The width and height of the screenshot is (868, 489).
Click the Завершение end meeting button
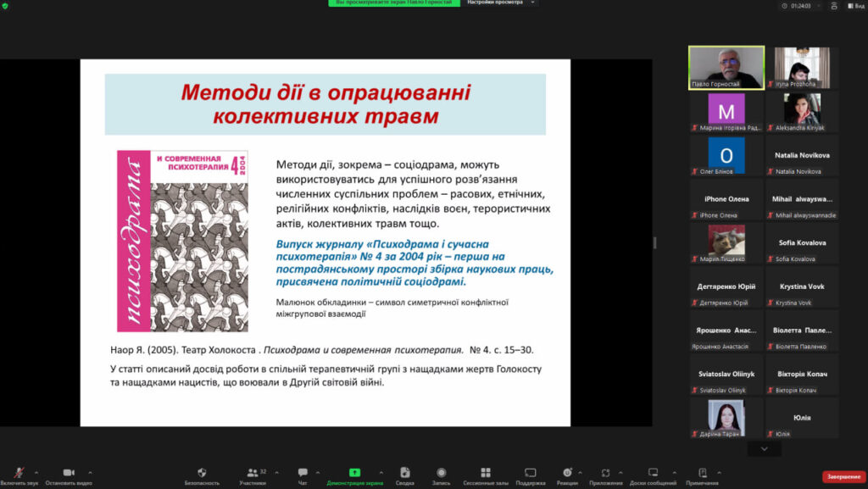pyautogui.click(x=843, y=476)
